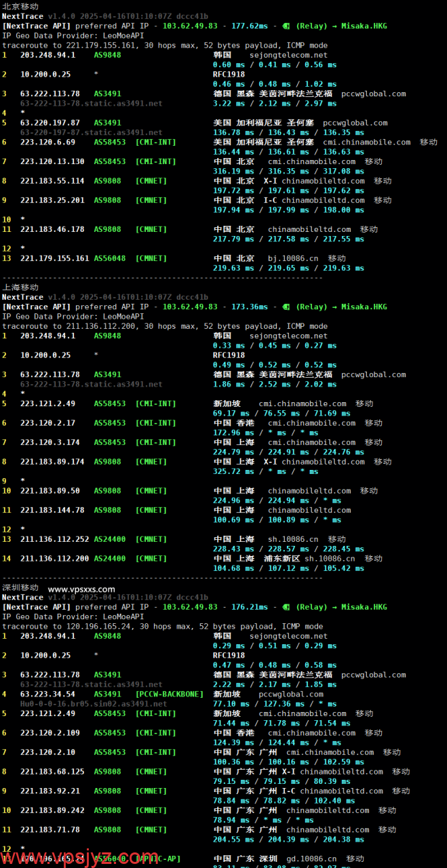Click IP address 223.120.6.69

click(47, 142)
